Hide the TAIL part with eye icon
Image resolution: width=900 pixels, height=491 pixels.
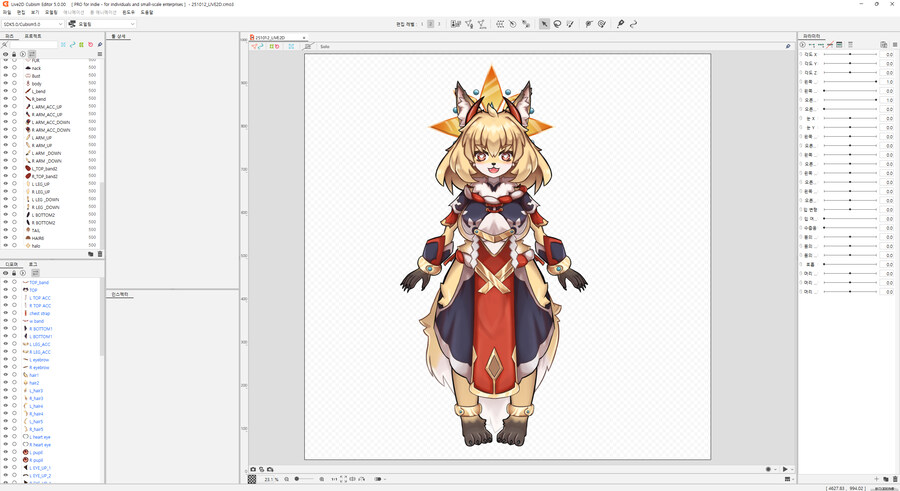6,230
